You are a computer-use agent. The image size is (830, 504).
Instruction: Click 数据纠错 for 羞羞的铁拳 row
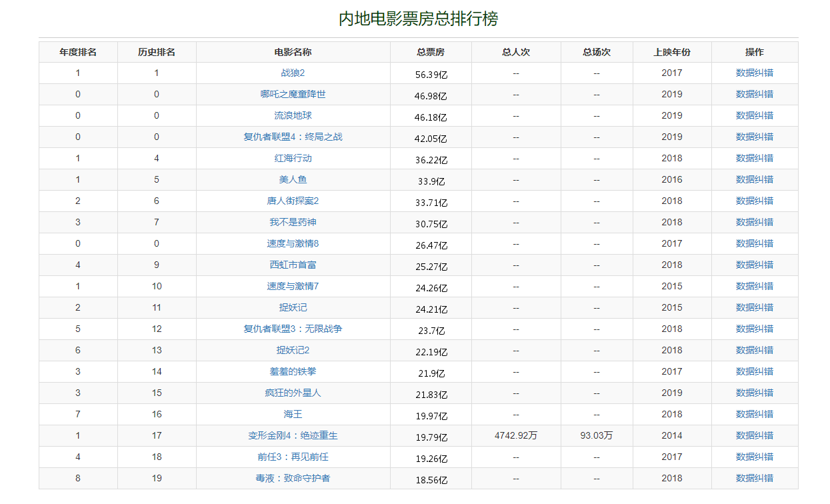pos(755,372)
